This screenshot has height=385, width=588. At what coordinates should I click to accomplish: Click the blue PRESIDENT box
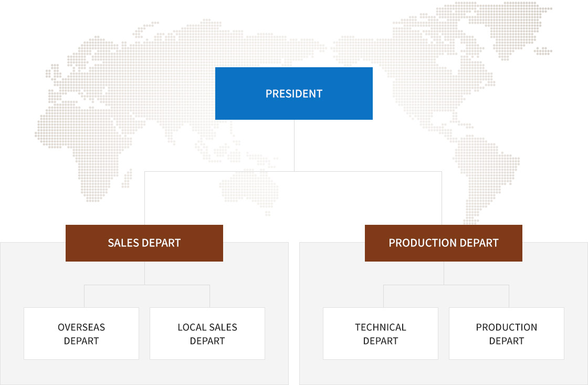pos(293,93)
